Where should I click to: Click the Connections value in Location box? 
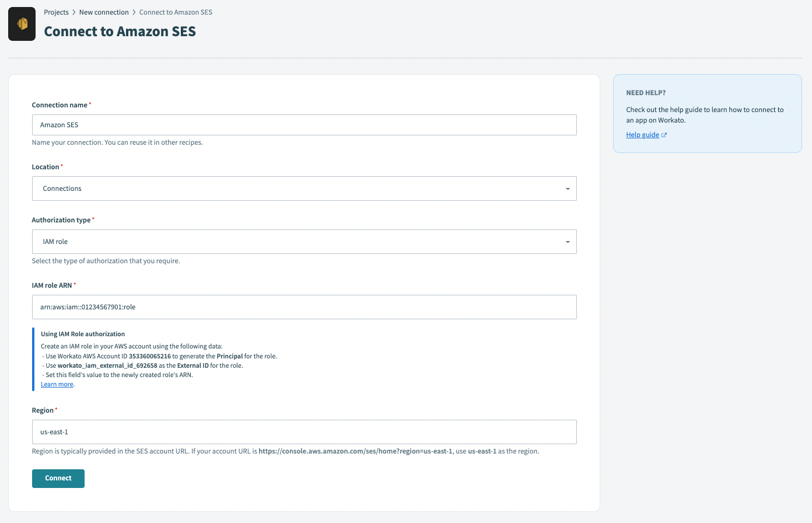[x=62, y=189]
